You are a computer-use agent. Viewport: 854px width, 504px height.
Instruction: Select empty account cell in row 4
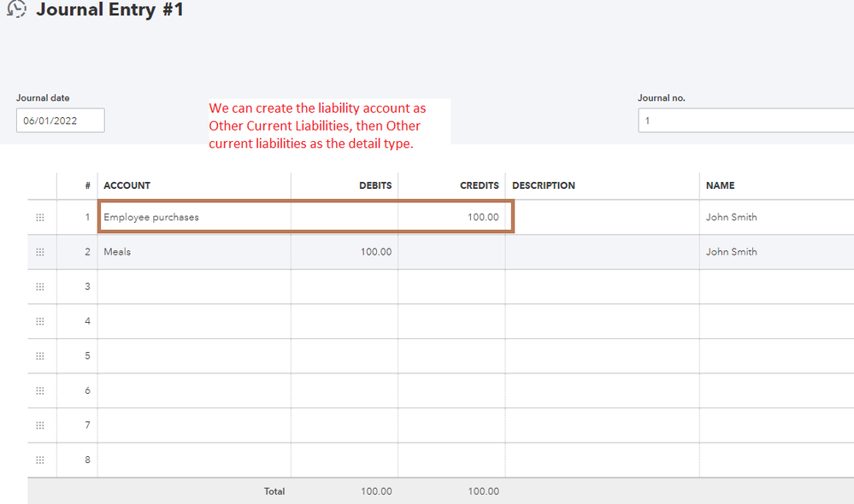point(194,322)
